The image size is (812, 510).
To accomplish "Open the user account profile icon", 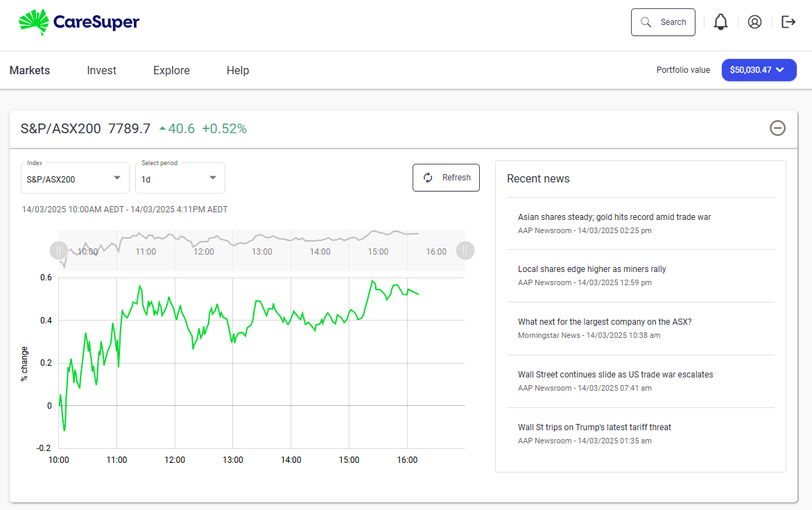I will point(754,22).
